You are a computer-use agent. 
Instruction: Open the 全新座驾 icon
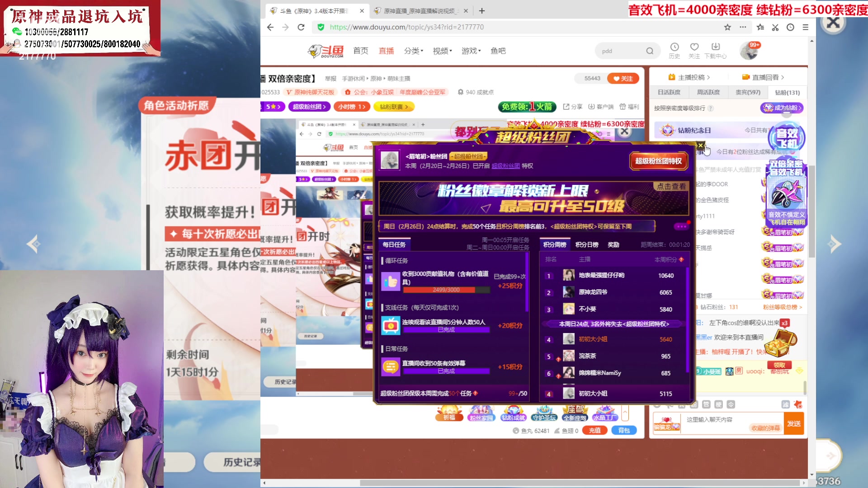575,413
